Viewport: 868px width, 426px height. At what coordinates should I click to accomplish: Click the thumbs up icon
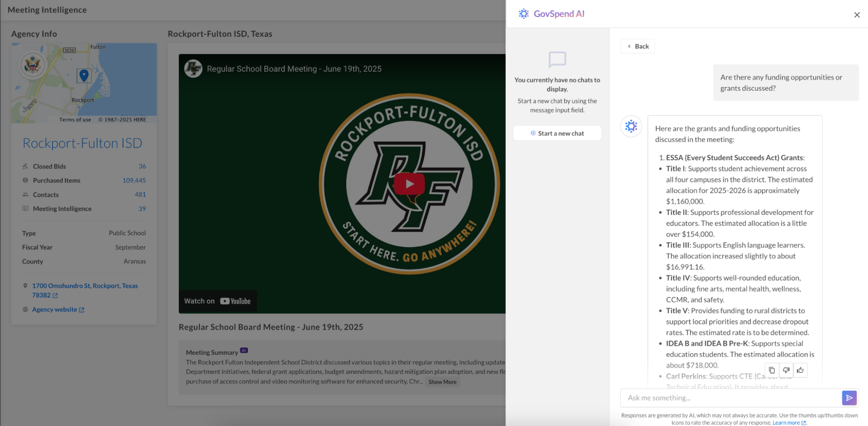point(800,370)
